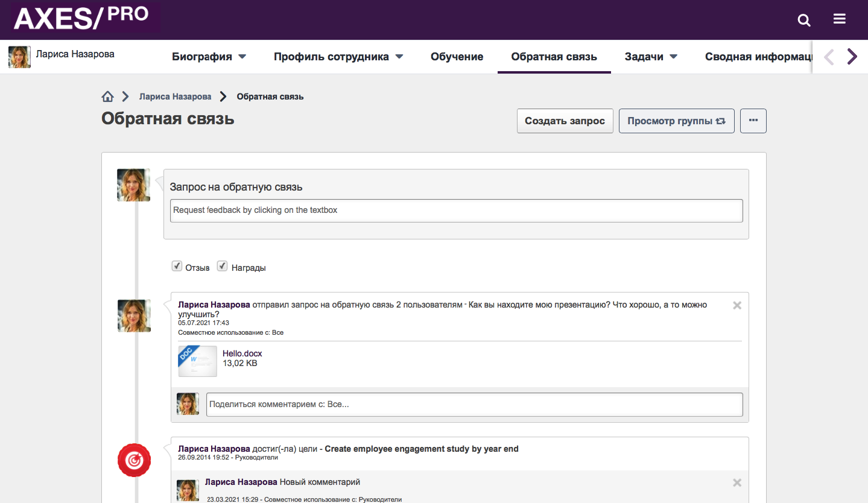Select the Обратная связь tab
Viewport: 868px width, 503px height.
[554, 57]
